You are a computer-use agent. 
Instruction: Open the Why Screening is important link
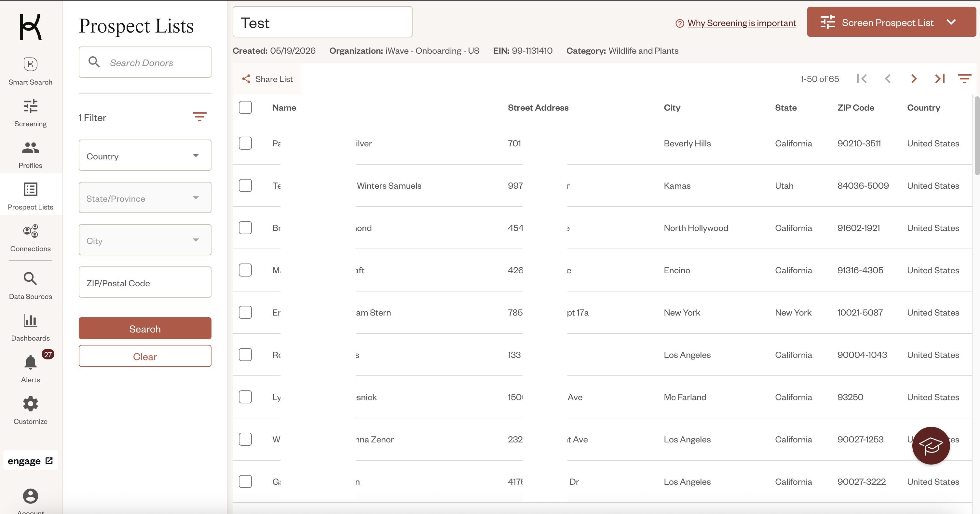pos(742,23)
